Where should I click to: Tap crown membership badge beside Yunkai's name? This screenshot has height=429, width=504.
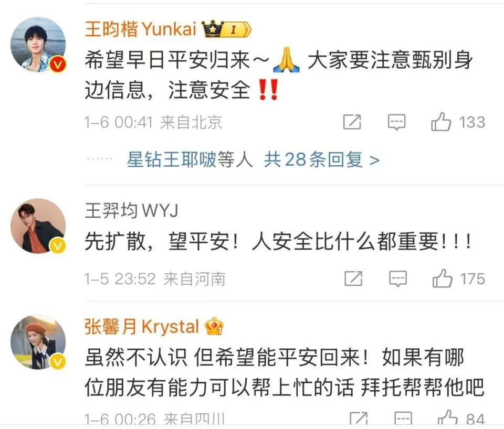pyautogui.click(x=226, y=29)
